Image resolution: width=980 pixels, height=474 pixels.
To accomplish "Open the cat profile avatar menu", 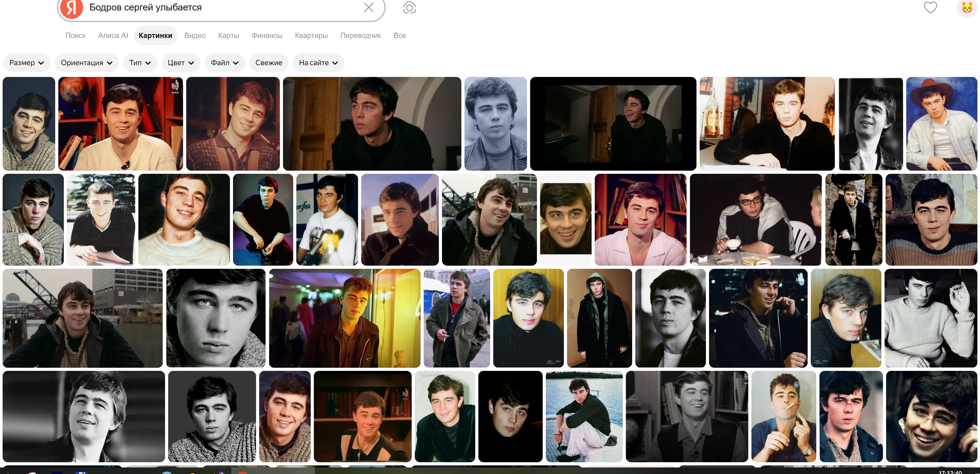I will click(x=967, y=8).
